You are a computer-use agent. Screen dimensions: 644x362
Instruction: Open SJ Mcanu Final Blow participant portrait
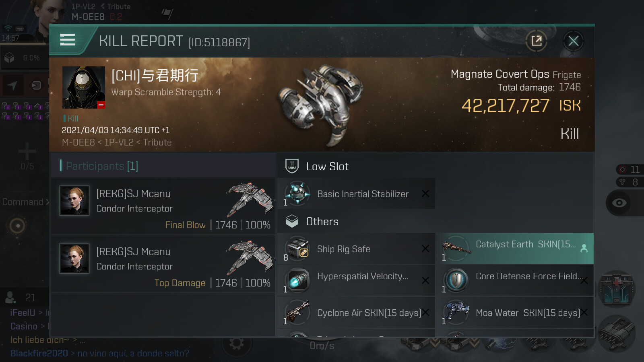(74, 200)
